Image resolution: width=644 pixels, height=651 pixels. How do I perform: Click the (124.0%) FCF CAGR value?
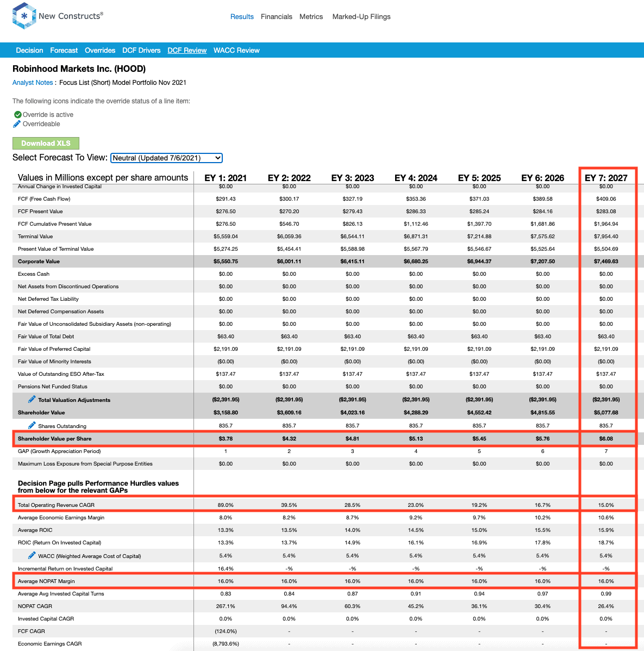(x=226, y=631)
